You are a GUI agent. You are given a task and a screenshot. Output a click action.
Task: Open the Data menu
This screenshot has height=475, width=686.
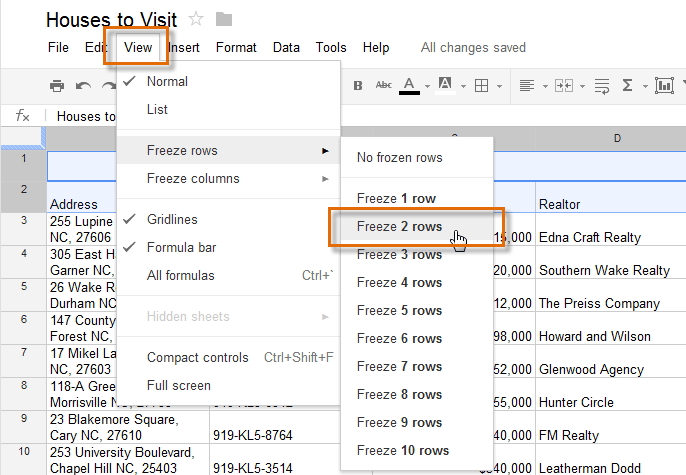tap(286, 47)
